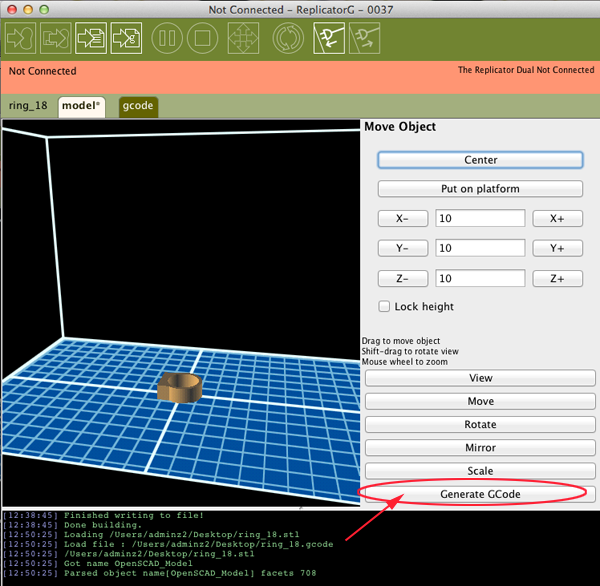
Task: Click the Y- move button
Action: (403, 248)
